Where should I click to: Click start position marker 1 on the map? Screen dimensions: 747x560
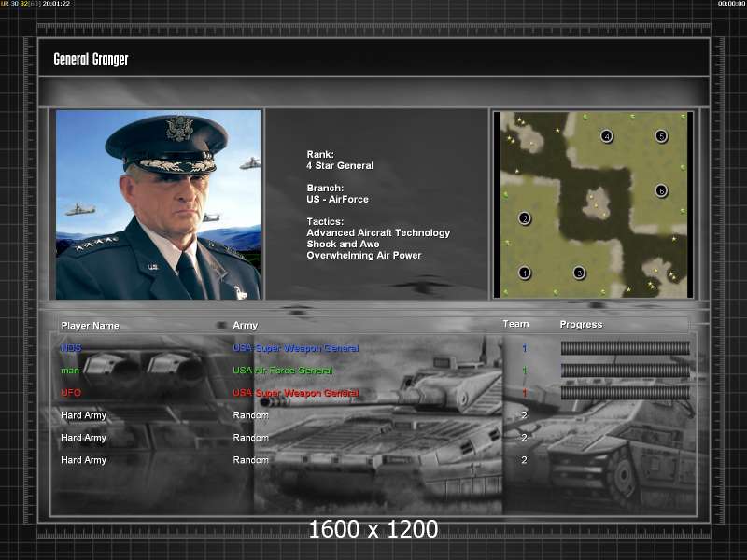pos(524,273)
